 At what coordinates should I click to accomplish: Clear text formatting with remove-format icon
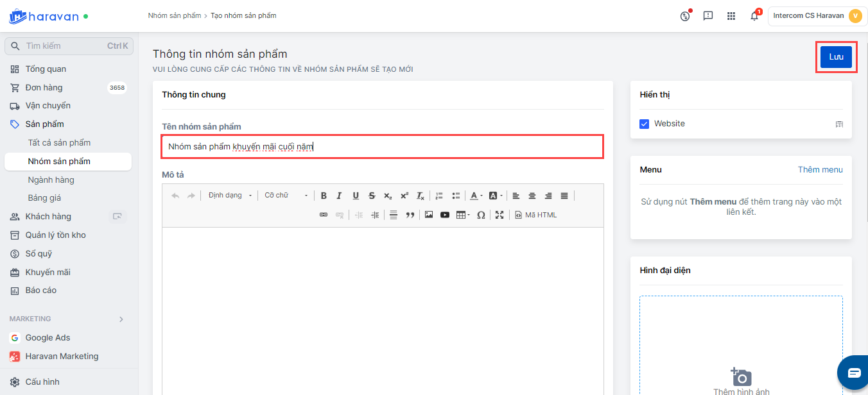(x=420, y=196)
